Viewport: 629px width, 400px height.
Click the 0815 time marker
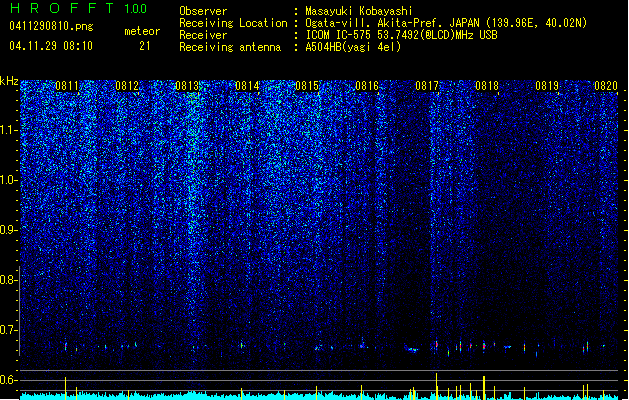307,86
